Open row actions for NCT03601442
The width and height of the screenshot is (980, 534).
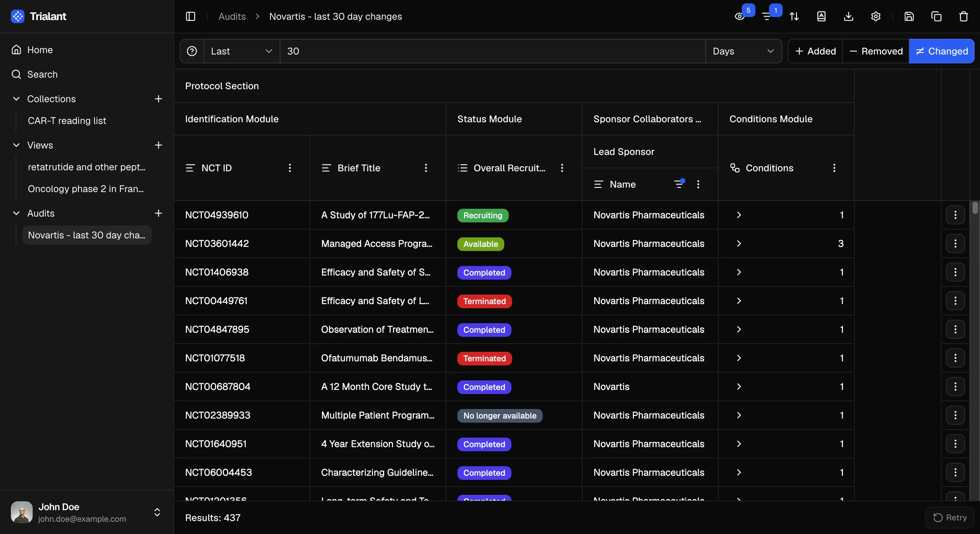point(955,244)
